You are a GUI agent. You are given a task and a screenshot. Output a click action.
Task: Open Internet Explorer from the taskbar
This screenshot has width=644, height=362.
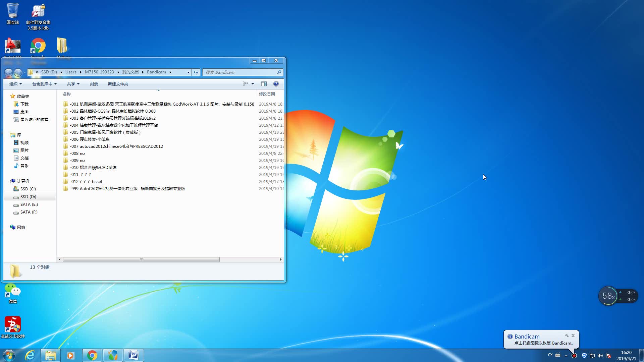click(x=30, y=355)
